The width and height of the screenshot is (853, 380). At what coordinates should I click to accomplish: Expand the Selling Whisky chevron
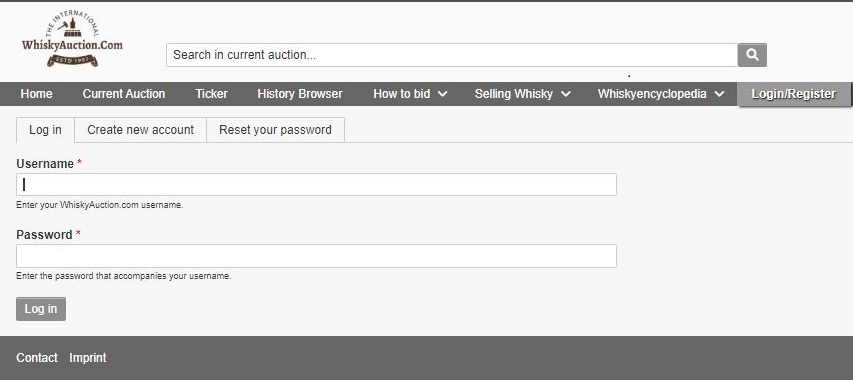566,94
